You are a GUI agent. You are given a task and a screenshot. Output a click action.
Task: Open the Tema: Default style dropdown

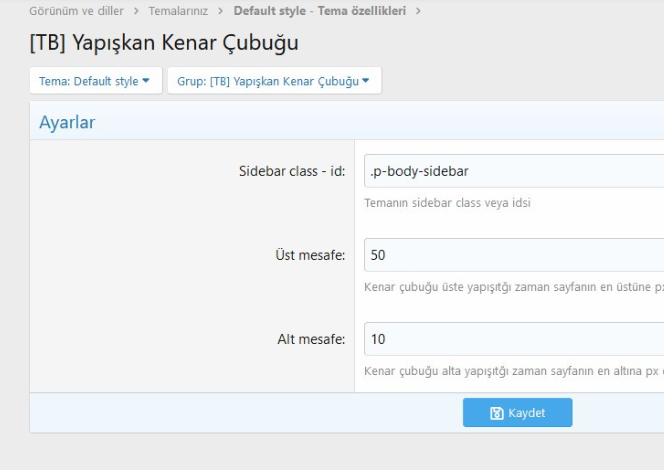96,80
